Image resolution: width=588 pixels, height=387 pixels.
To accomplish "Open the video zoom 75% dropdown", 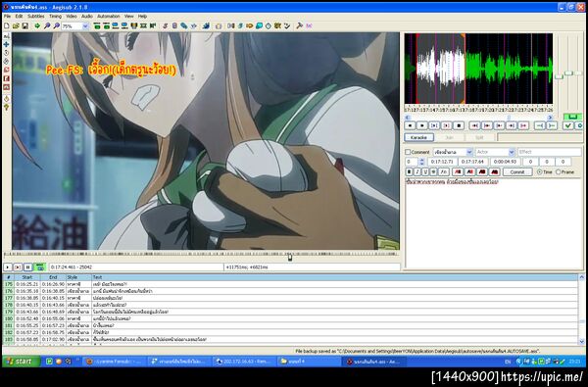I will click(x=85, y=26).
